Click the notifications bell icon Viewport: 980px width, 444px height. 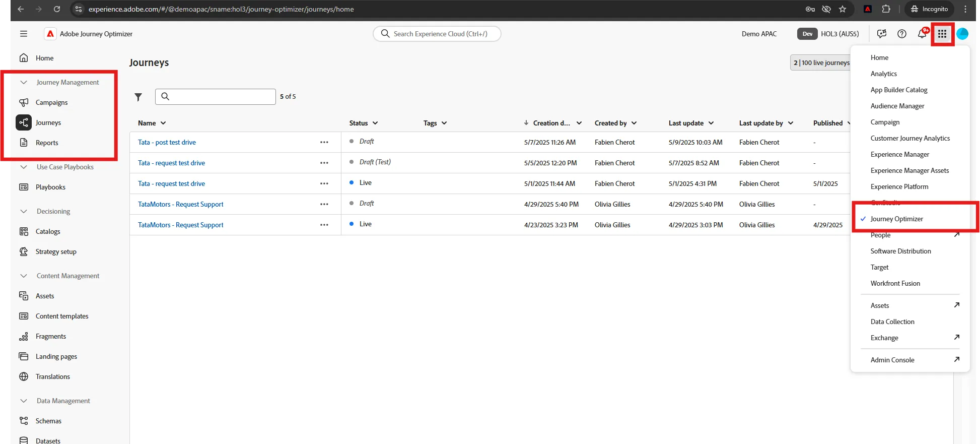tap(922, 34)
